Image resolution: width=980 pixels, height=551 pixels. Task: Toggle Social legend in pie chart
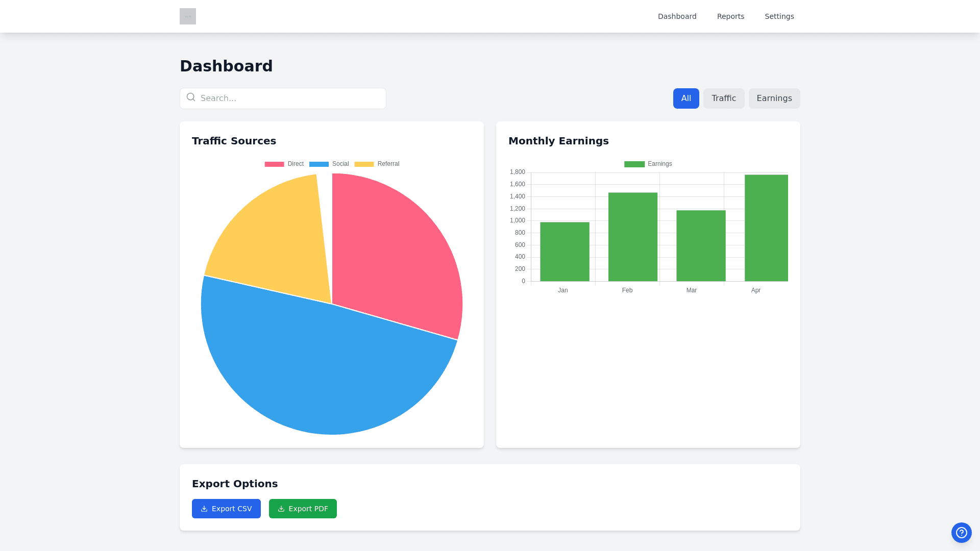coord(329,164)
